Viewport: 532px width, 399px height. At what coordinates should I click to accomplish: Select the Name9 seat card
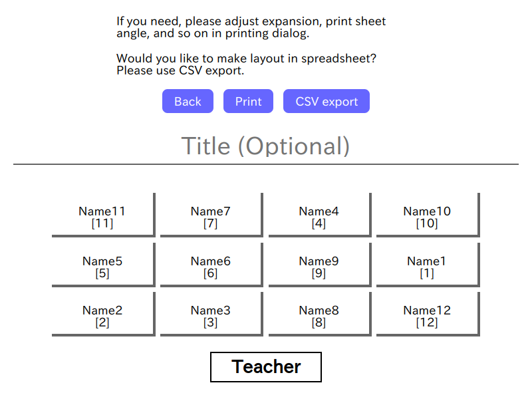point(320,265)
